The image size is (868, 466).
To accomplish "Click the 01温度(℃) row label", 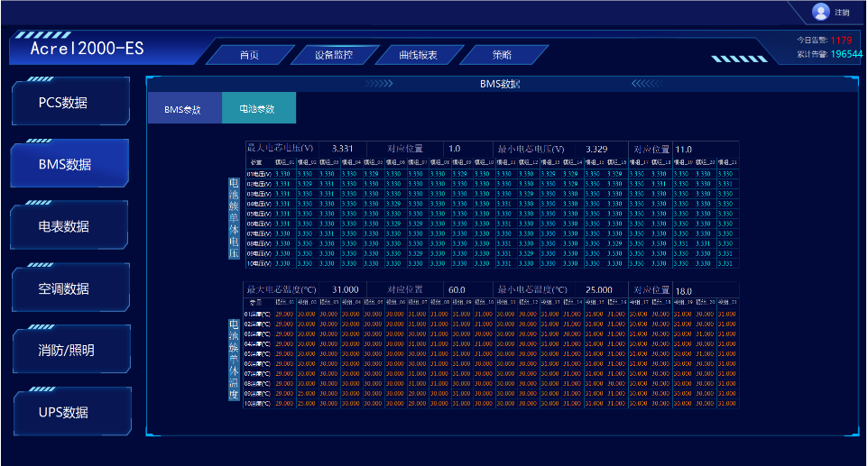I will (x=257, y=314).
